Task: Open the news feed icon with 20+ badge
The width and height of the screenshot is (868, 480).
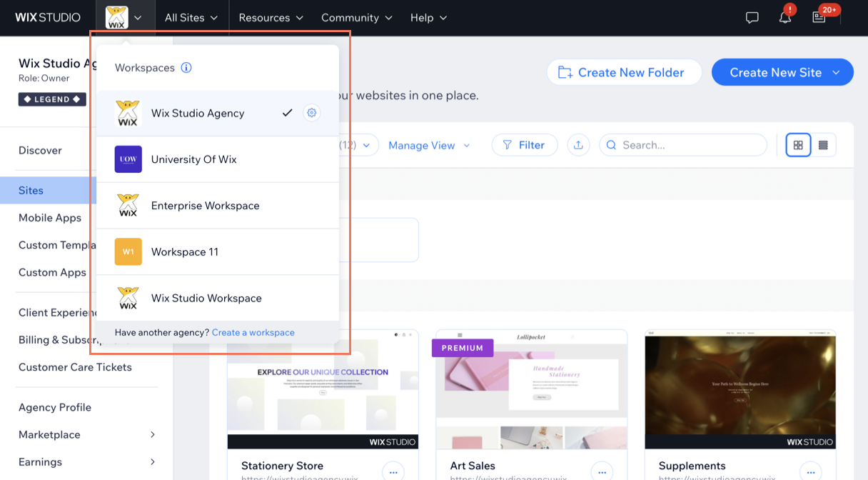Action: click(819, 18)
